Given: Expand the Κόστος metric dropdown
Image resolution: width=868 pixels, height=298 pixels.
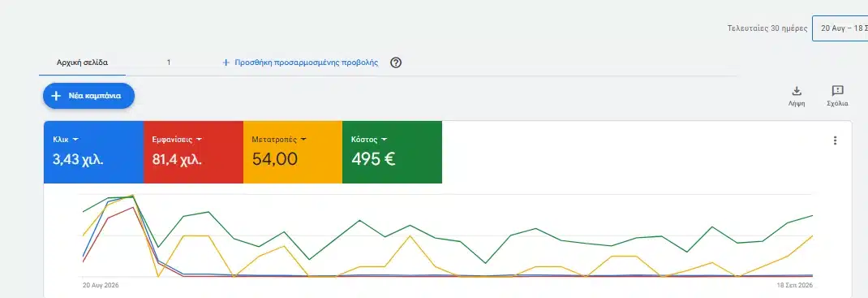Looking at the screenshot, I should (x=384, y=140).
